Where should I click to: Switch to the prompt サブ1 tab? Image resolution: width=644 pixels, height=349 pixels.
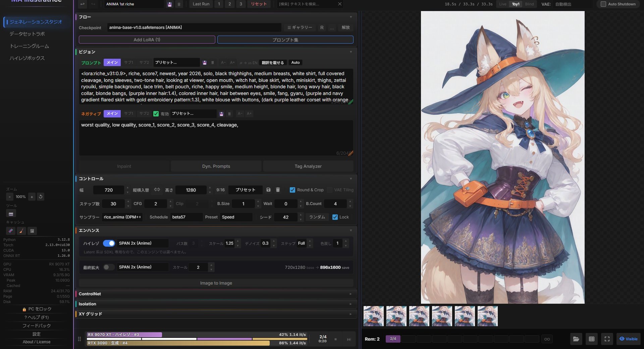click(129, 63)
